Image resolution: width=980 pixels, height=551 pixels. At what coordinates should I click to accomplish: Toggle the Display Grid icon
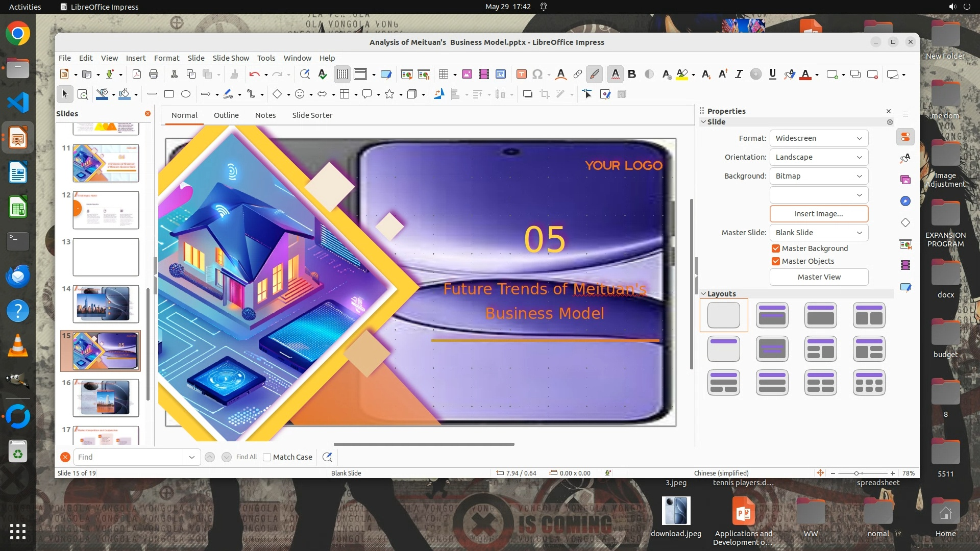(342, 74)
